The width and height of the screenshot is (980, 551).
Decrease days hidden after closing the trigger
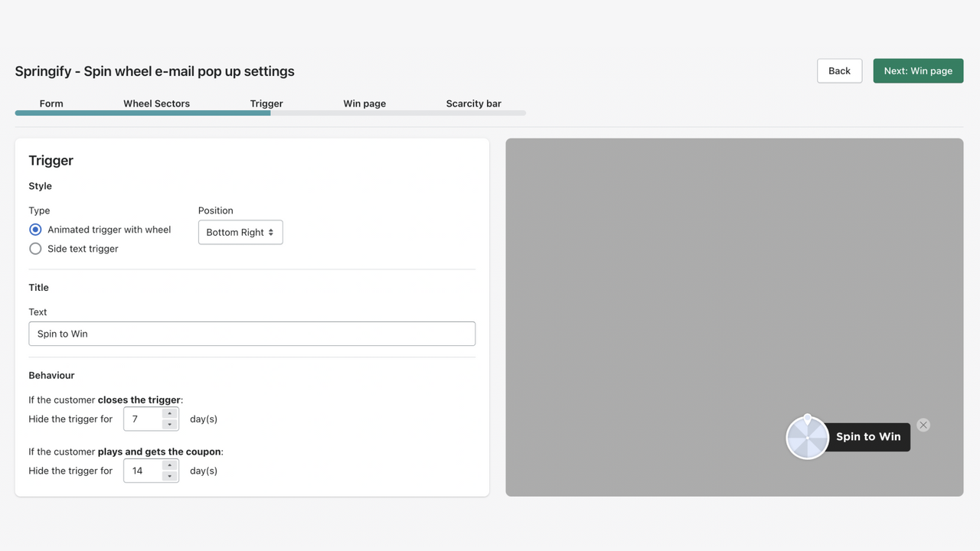[x=170, y=424]
